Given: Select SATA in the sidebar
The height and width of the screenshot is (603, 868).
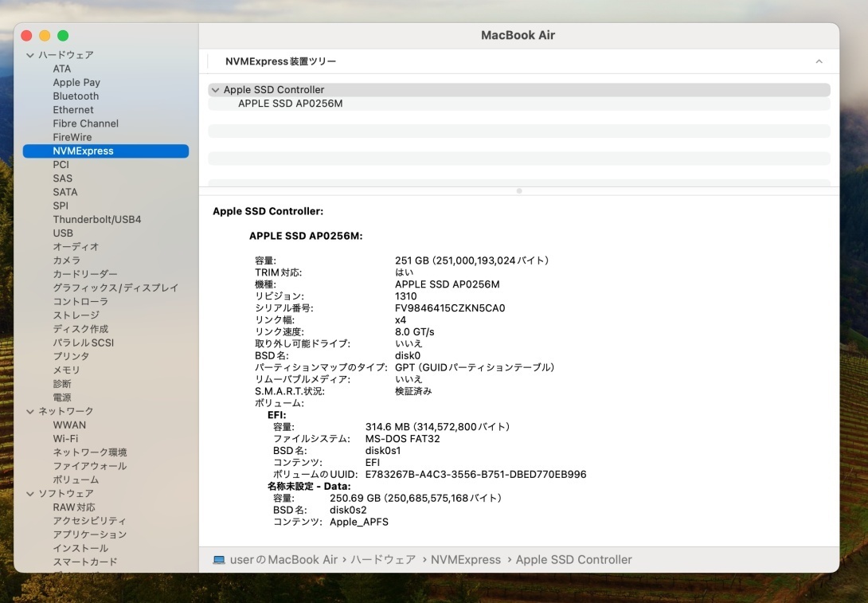Looking at the screenshot, I should coord(65,192).
